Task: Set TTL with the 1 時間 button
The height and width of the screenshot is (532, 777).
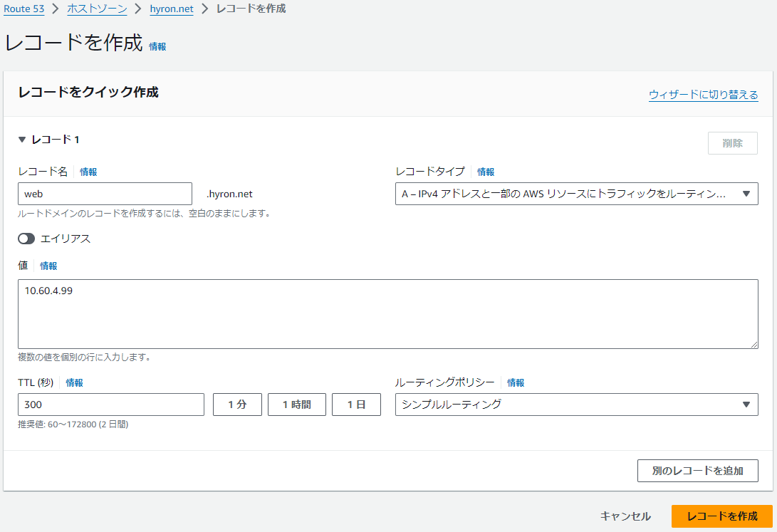Action: click(x=296, y=405)
